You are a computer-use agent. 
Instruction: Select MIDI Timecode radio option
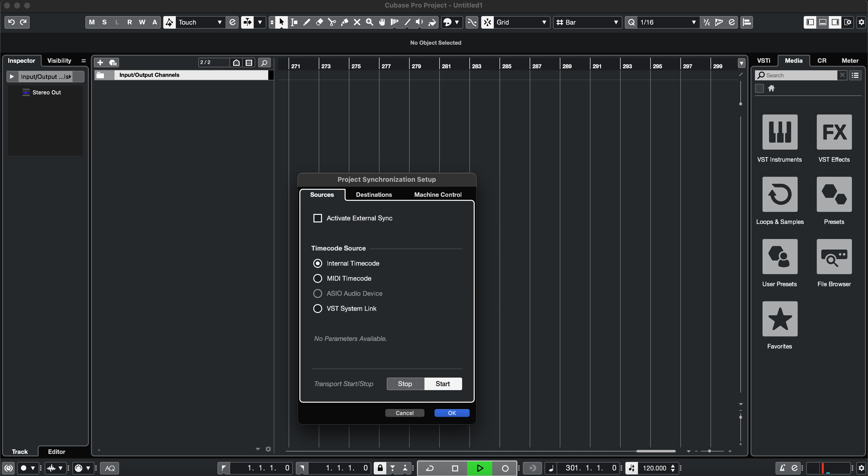317,278
